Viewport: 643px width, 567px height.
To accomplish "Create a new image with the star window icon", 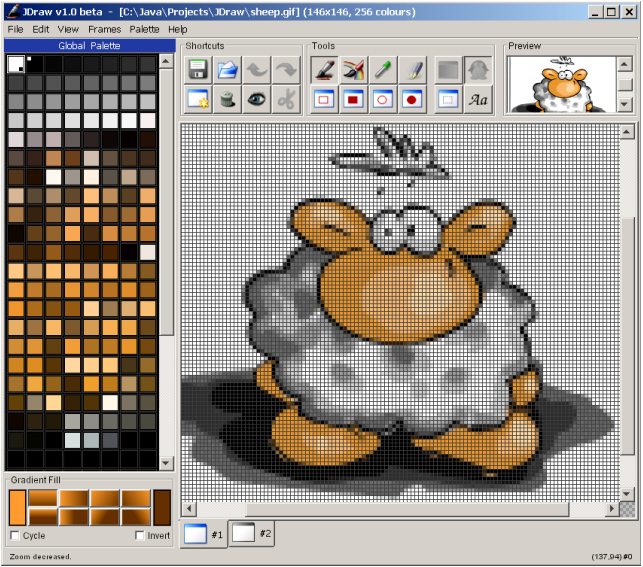I will [x=198, y=99].
